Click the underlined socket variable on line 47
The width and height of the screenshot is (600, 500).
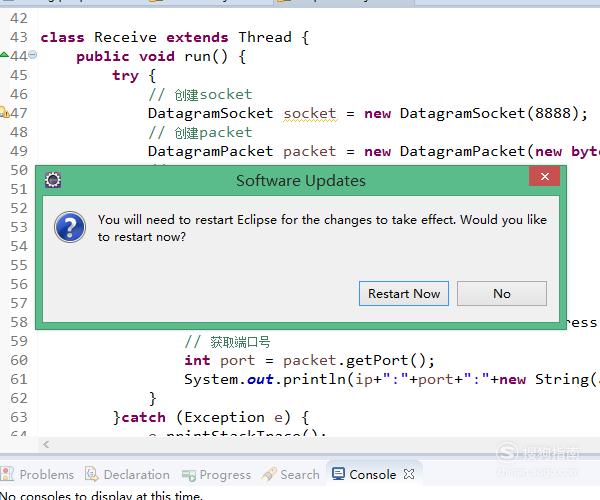(310, 113)
